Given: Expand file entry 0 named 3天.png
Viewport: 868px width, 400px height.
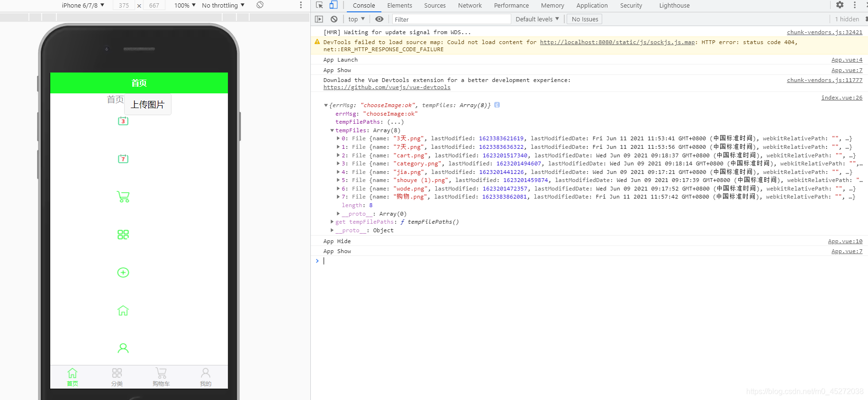Looking at the screenshot, I should [338, 138].
